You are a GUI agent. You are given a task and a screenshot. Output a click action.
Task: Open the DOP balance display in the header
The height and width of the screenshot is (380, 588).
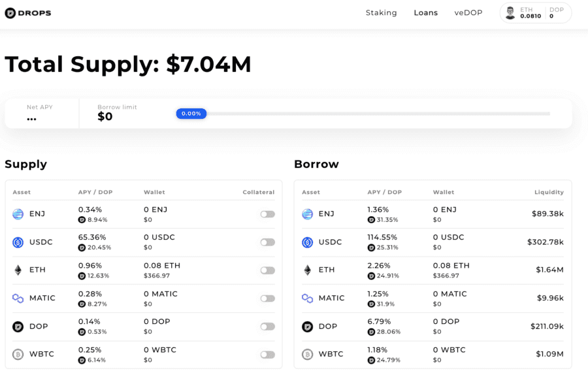pos(557,12)
